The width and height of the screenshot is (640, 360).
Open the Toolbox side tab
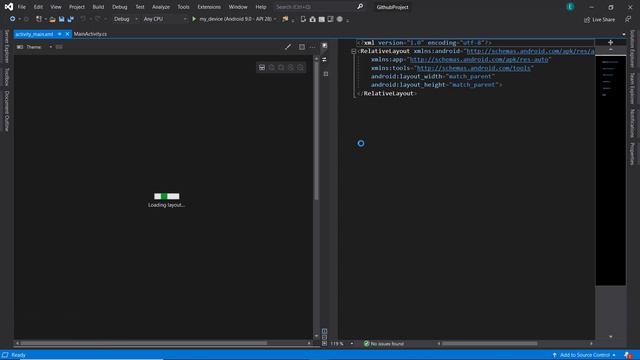pos(7,77)
